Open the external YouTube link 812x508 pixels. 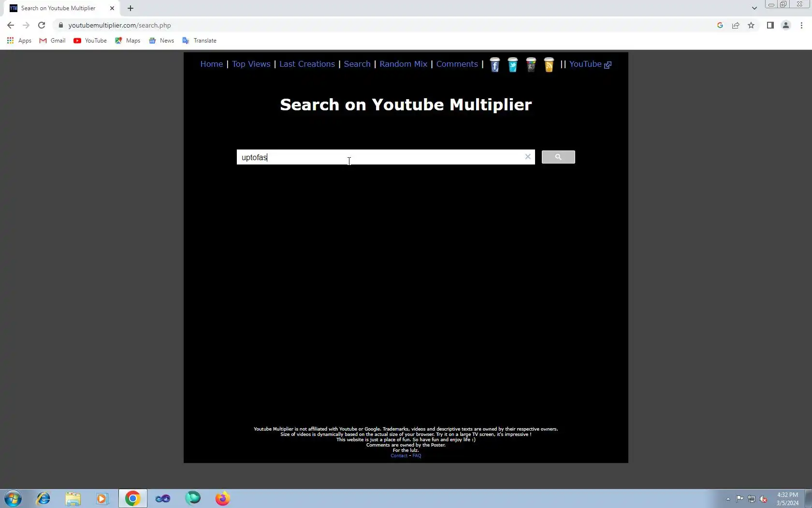pos(590,64)
